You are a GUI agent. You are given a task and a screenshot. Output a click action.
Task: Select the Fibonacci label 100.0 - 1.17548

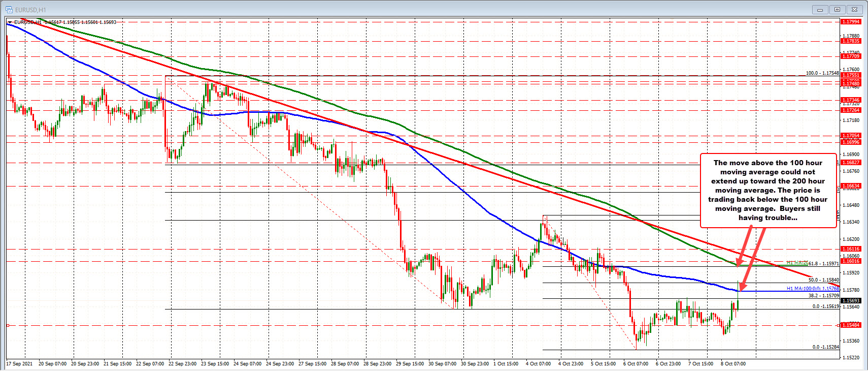coord(822,73)
